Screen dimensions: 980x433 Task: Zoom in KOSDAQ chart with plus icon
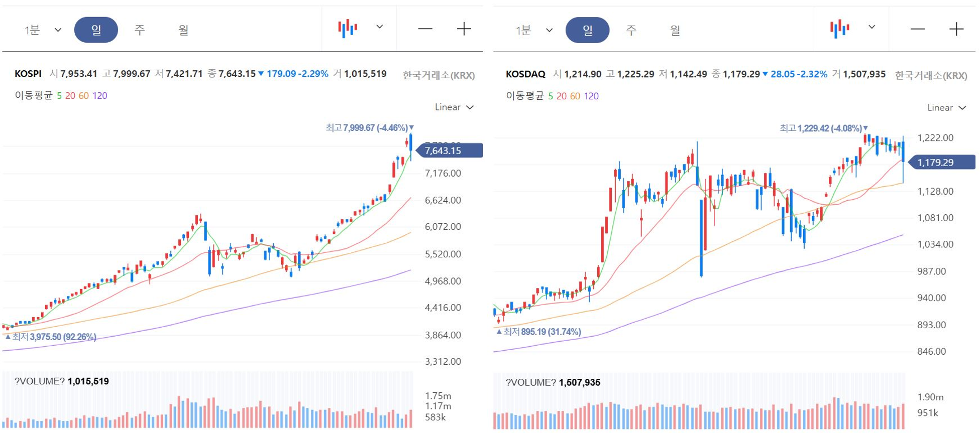point(956,29)
